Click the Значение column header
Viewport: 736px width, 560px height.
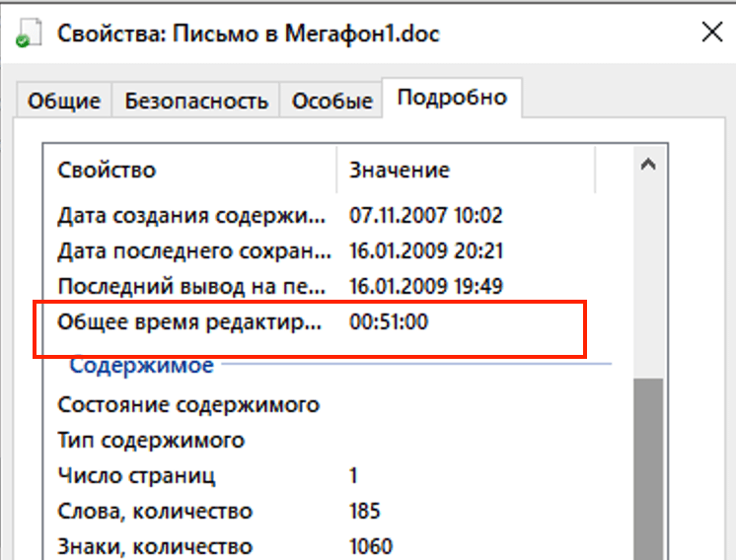point(400,170)
